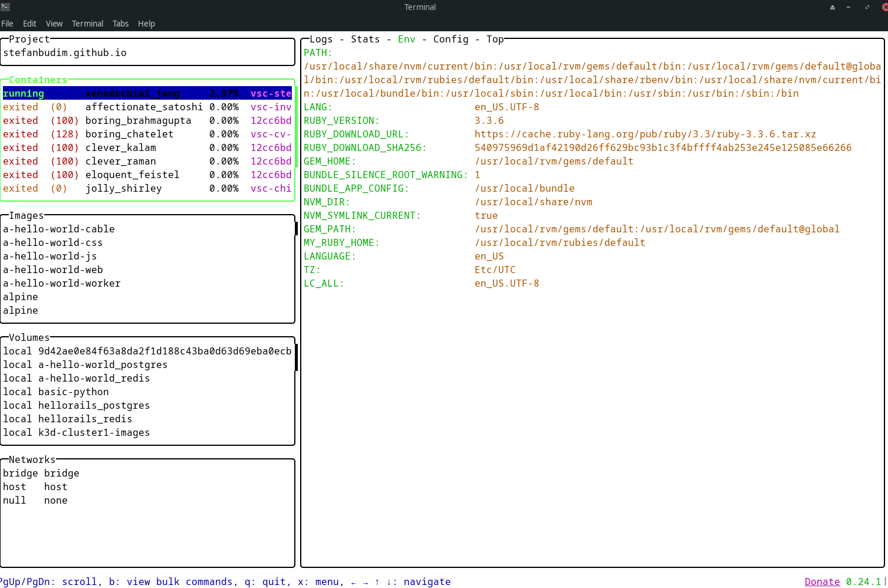Select the a-hello-world-web image
The image size is (888, 588).
pos(53,270)
